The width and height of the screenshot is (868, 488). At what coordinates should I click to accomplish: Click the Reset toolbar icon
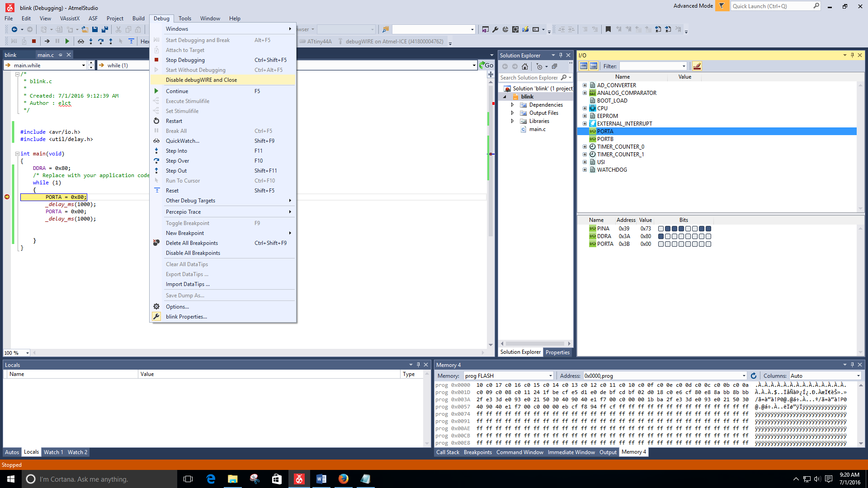pos(131,41)
